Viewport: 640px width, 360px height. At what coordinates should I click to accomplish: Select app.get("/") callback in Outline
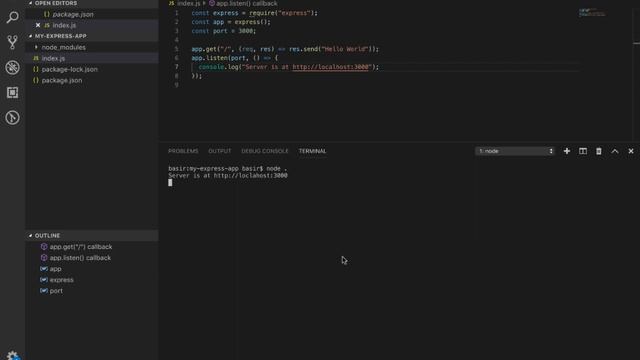click(x=81, y=247)
